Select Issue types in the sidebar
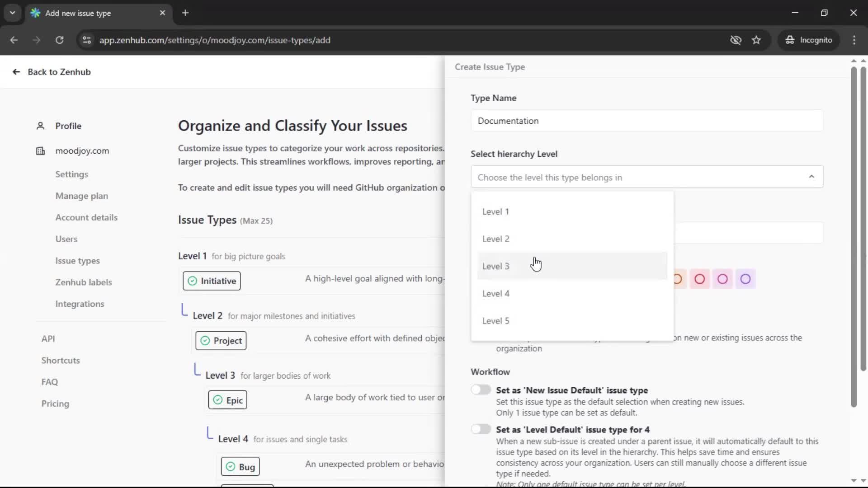Image resolution: width=868 pixels, height=488 pixels. point(77,261)
